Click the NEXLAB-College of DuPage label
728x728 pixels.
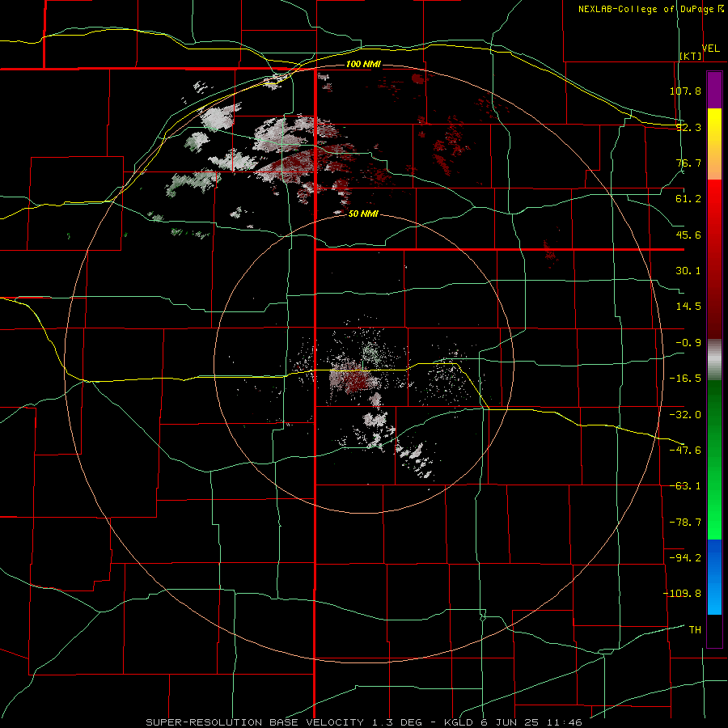[x=646, y=9]
